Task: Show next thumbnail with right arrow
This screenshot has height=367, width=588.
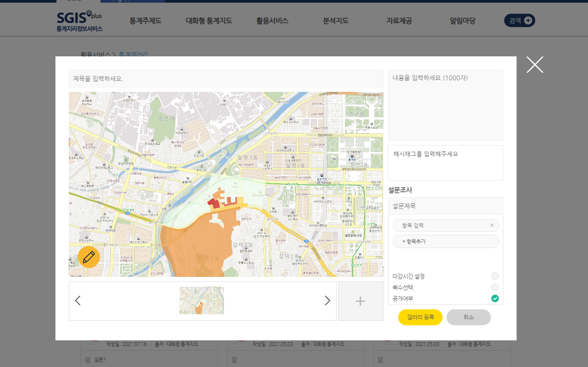Action: pos(327,300)
